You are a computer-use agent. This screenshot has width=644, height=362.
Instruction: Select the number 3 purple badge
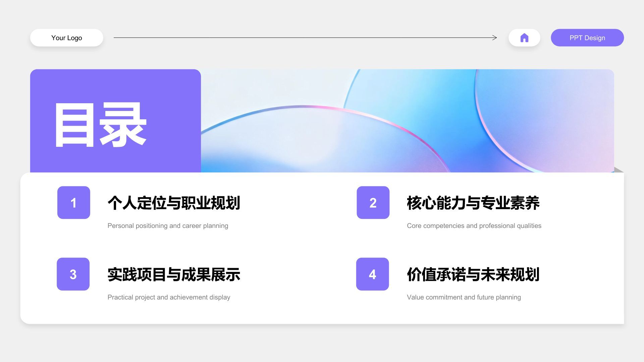[x=73, y=274]
